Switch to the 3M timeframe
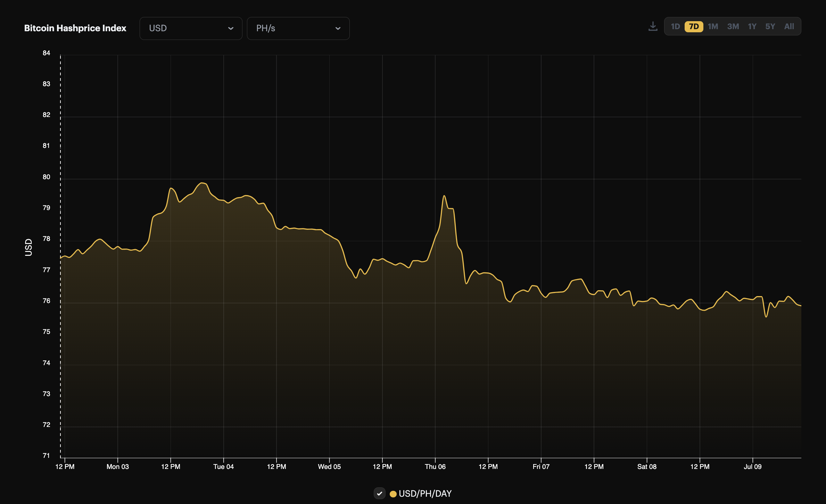 pyautogui.click(x=733, y=26)
